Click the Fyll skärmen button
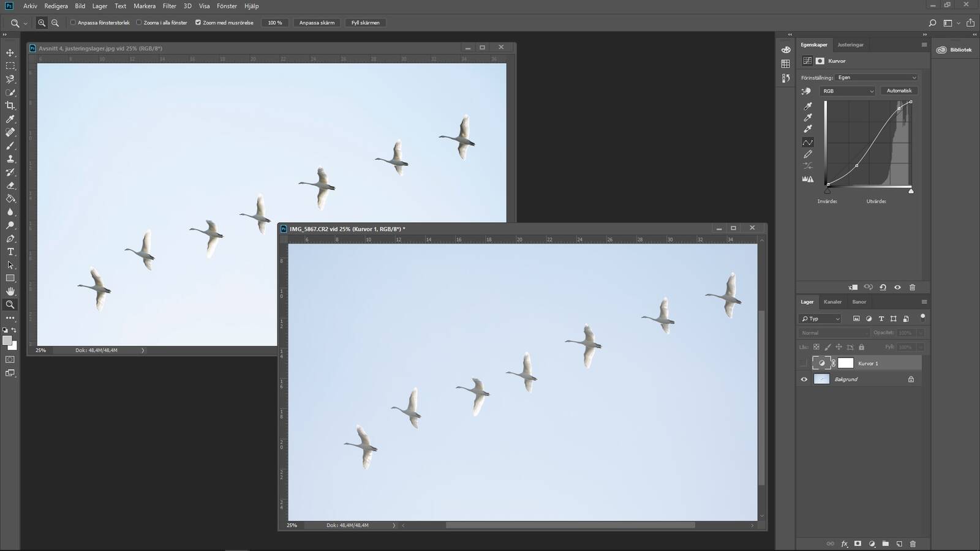Viewport: 980px width, 551px height. (x=365, y=23)
